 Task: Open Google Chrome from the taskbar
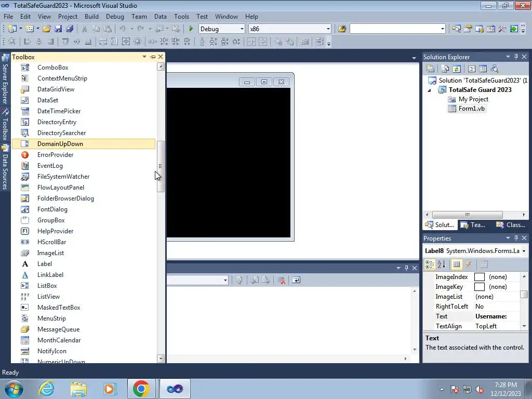click(x=141, y=389)
